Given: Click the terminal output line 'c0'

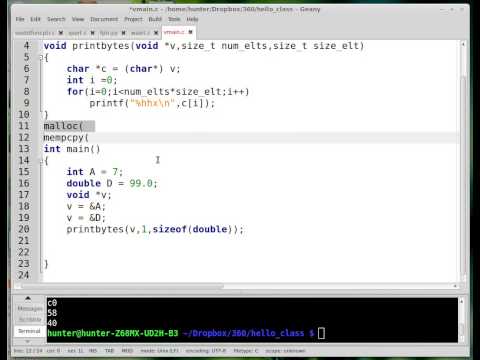Looking at the screenshot, I should point(52,303).
